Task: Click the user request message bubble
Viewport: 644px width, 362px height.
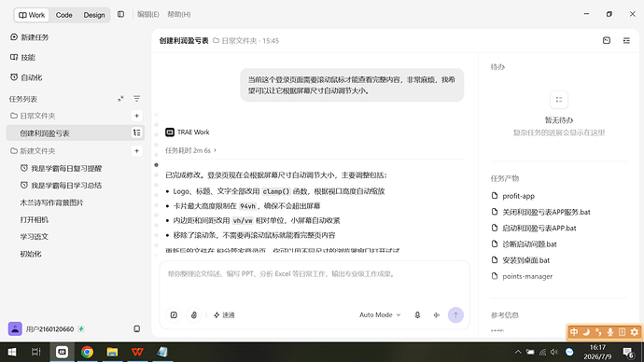Action: pos(352,85)
